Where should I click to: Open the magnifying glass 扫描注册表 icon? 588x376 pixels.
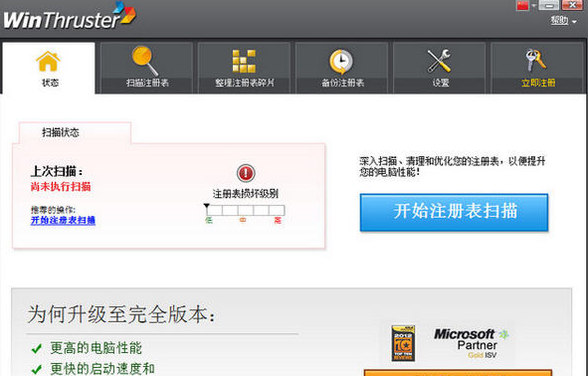145,61
